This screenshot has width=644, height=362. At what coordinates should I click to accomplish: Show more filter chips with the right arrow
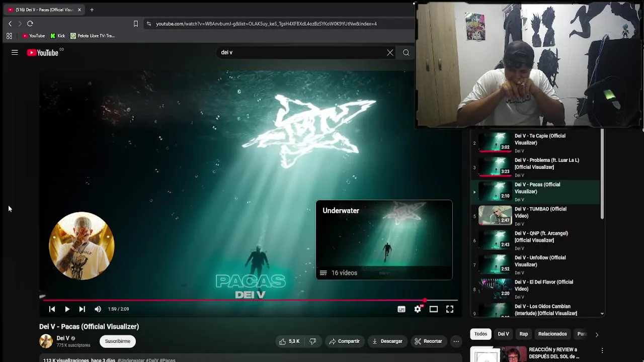(x=597, y=334)
